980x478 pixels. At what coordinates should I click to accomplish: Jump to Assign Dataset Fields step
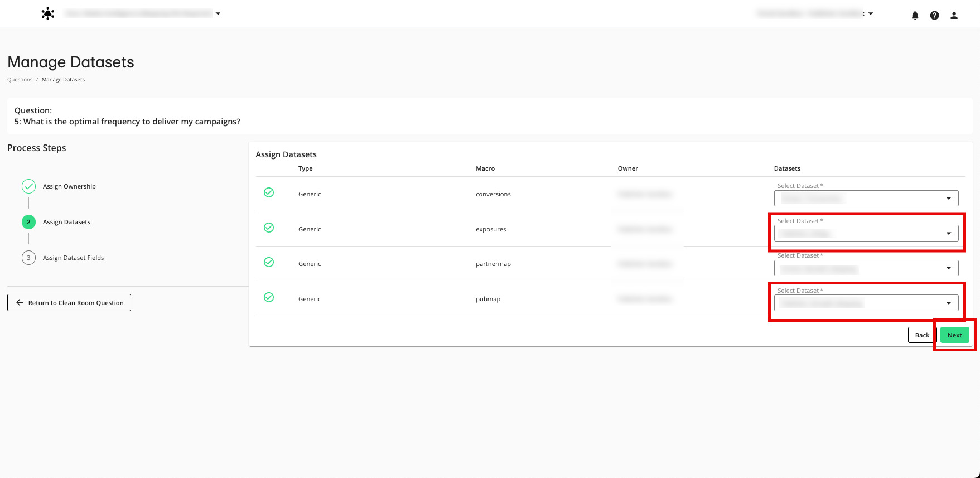[73, 258]
